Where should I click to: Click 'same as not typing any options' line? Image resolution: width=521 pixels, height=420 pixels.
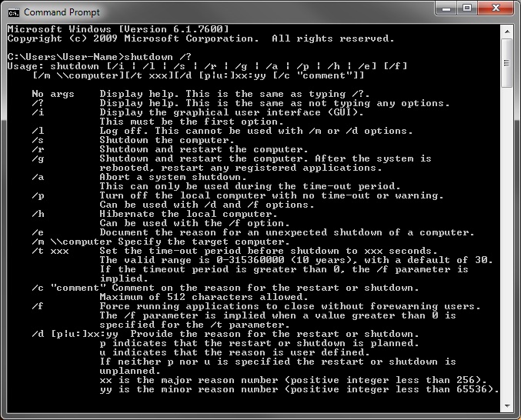click(241, 103)
